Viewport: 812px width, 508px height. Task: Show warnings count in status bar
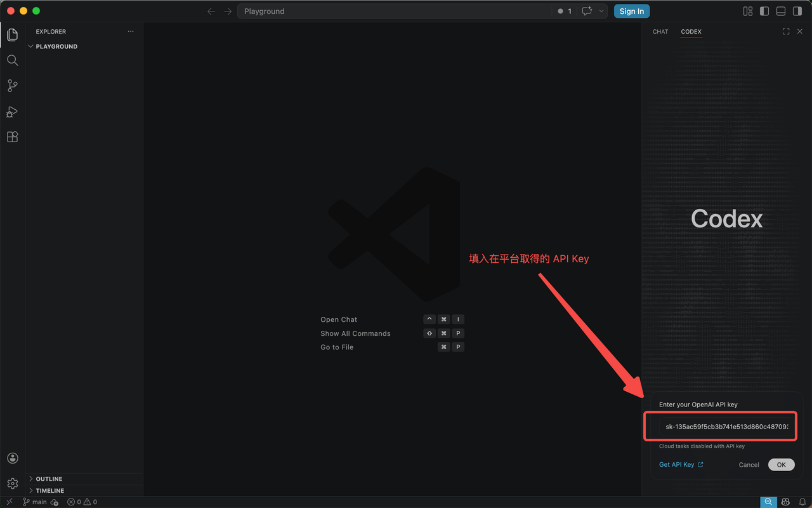[x=90, y=502]
